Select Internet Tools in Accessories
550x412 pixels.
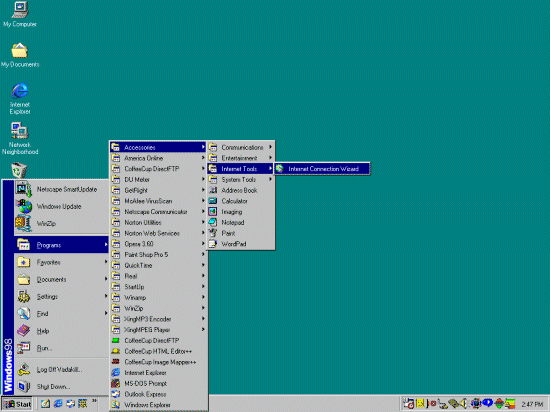(241, 169)
